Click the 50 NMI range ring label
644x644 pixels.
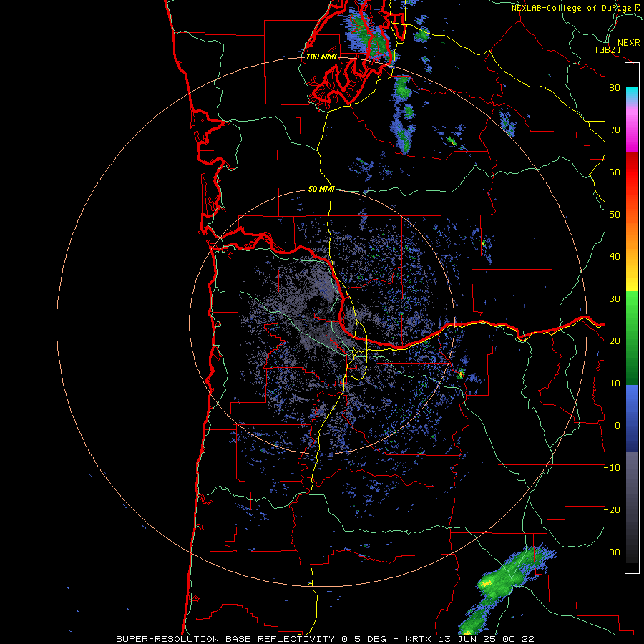click(x=321, y=189)
